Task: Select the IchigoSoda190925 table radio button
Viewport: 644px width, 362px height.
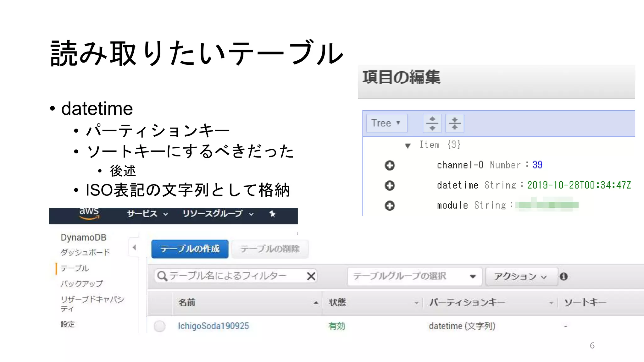Action: (x=160, y=326)
